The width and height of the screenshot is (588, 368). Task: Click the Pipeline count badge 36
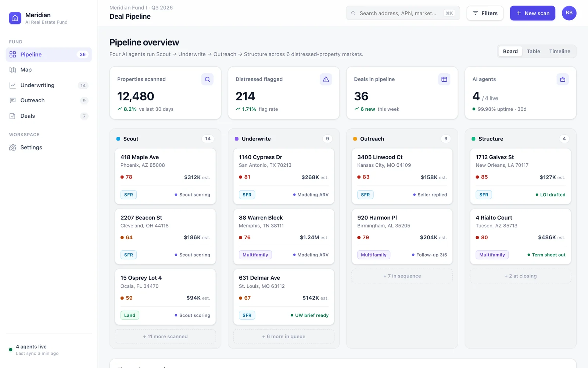coord(83,54)
